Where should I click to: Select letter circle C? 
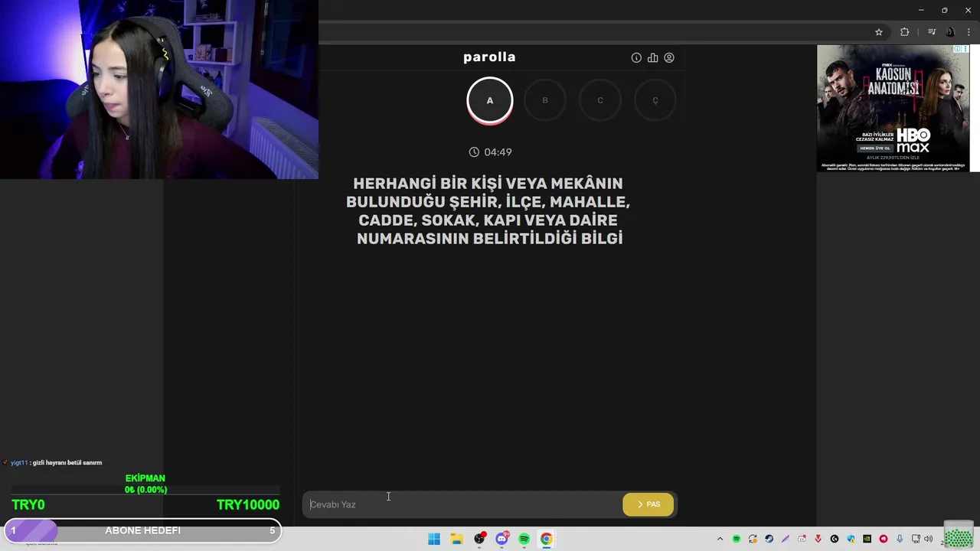(600, 100)
